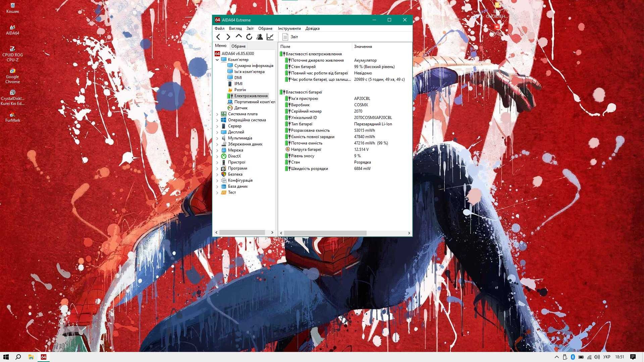Expand the Операційна система tree item

218,120
